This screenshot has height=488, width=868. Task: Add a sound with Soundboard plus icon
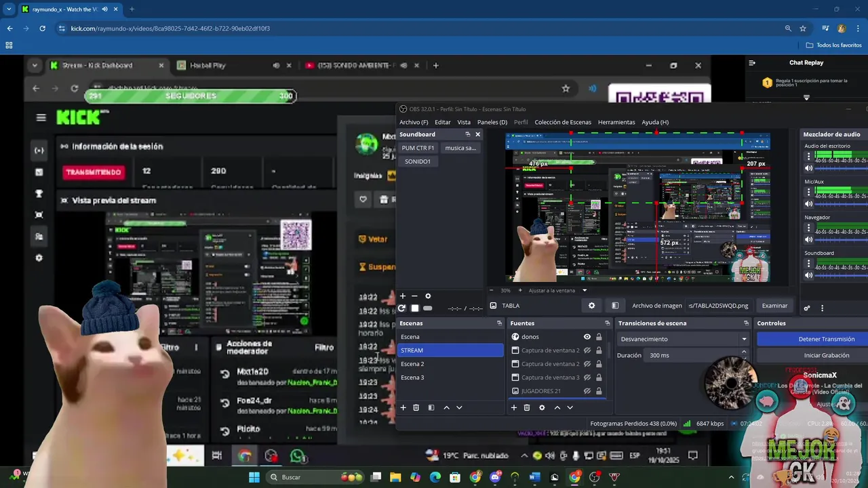[403, 296]
